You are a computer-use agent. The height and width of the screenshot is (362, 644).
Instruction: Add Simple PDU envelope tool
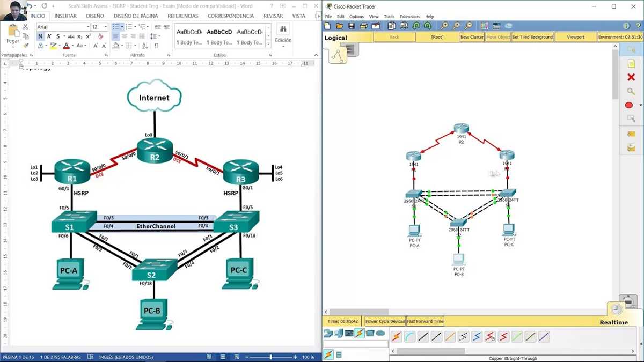pos(631,134)
